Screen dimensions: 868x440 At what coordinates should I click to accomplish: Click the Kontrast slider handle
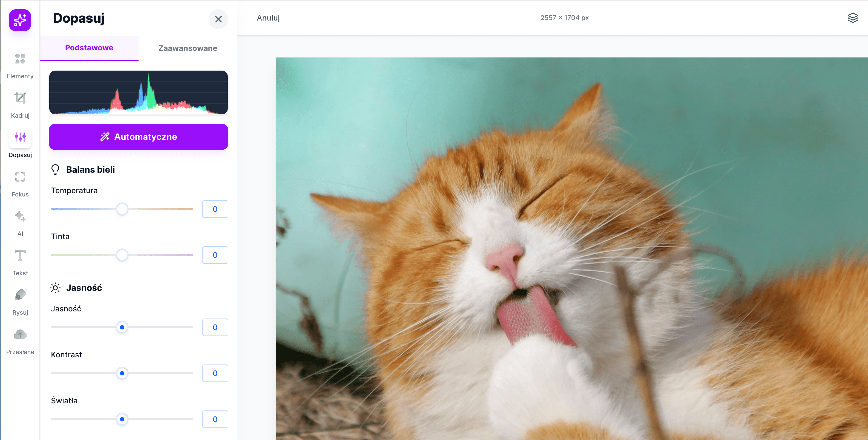122,373
